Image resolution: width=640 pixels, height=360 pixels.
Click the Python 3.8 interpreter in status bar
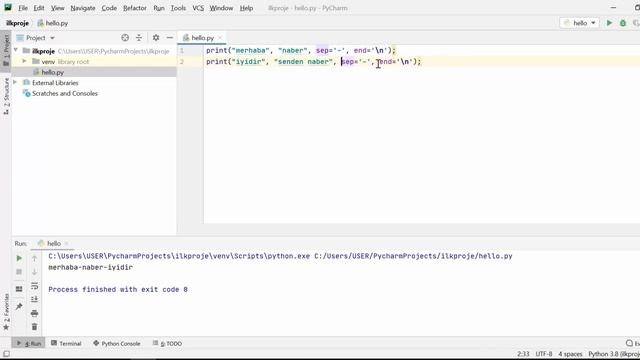[613, 354]
